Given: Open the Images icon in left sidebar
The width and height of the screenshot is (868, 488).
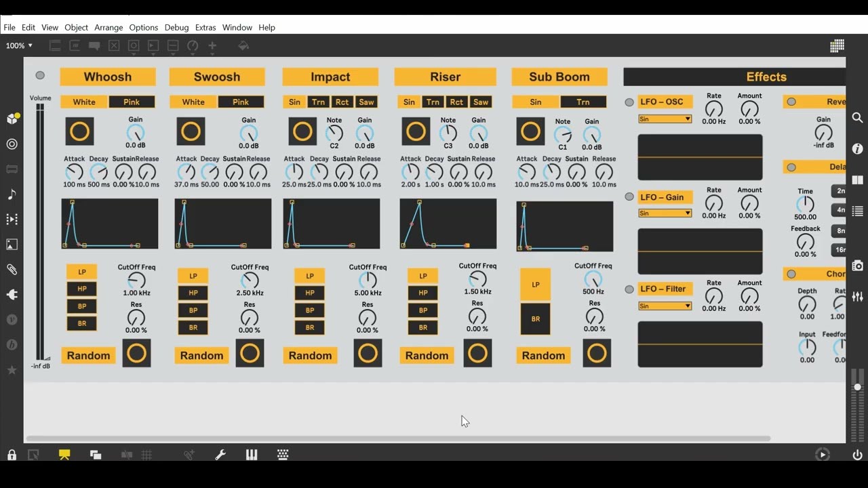Looking at the screenshot, I should point(12,245).
